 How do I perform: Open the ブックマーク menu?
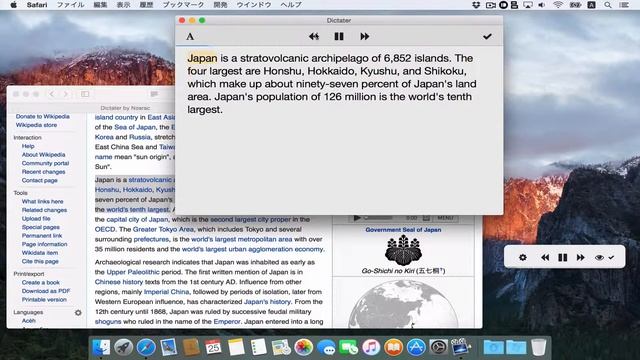(183, 5)
